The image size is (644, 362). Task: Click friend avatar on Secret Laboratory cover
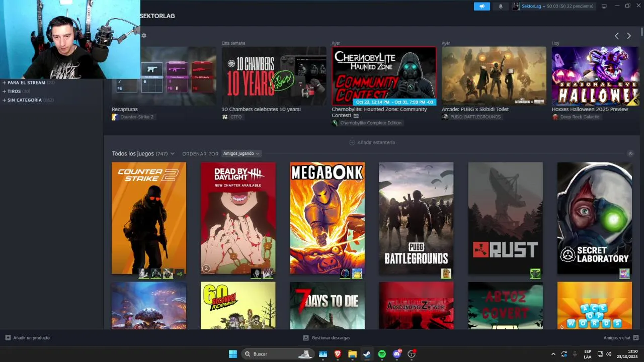(624, 274)
